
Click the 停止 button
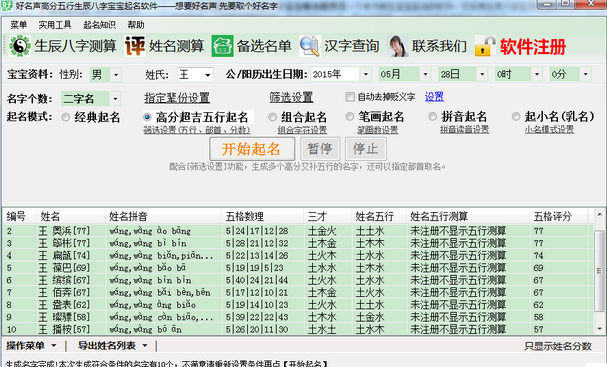point(365,149)
